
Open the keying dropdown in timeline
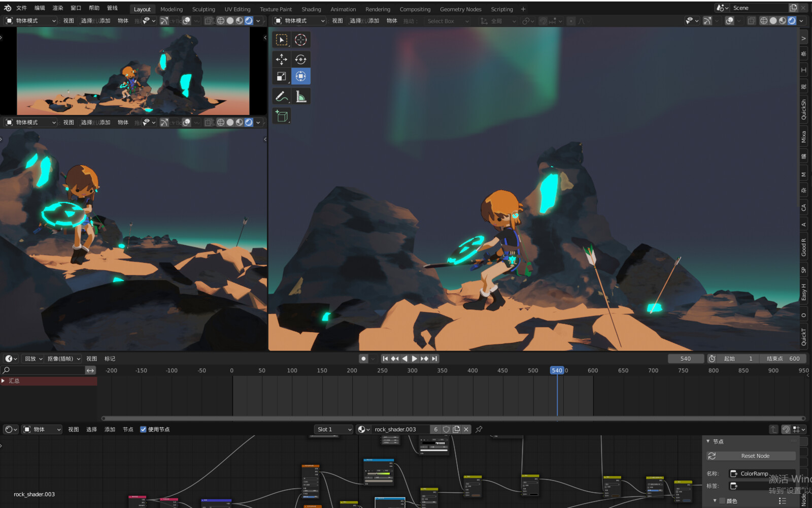pyautogui.click(x=63, y=359)
